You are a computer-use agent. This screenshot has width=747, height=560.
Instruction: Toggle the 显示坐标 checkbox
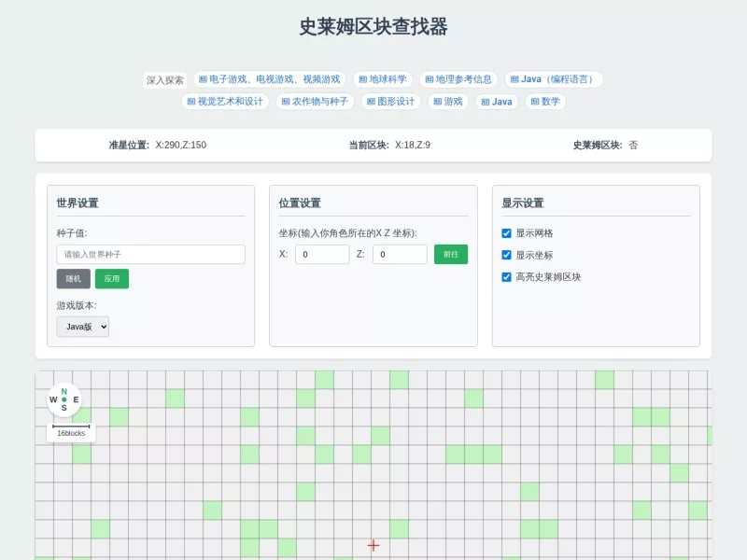pos(506,255)
